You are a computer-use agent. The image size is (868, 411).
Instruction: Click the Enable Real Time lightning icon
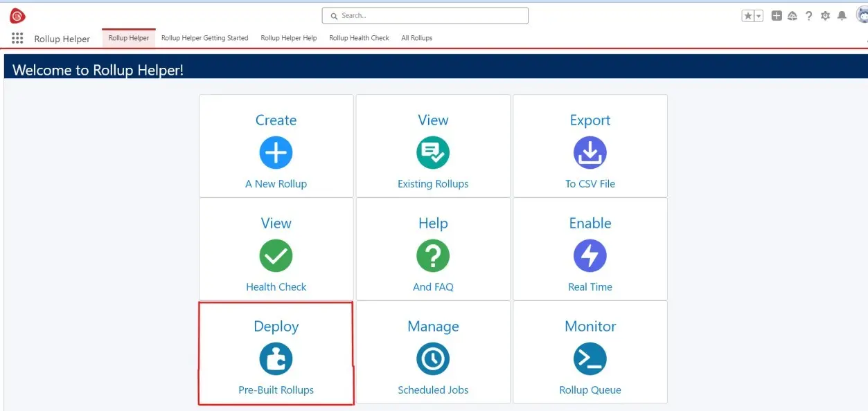point(590,256)
